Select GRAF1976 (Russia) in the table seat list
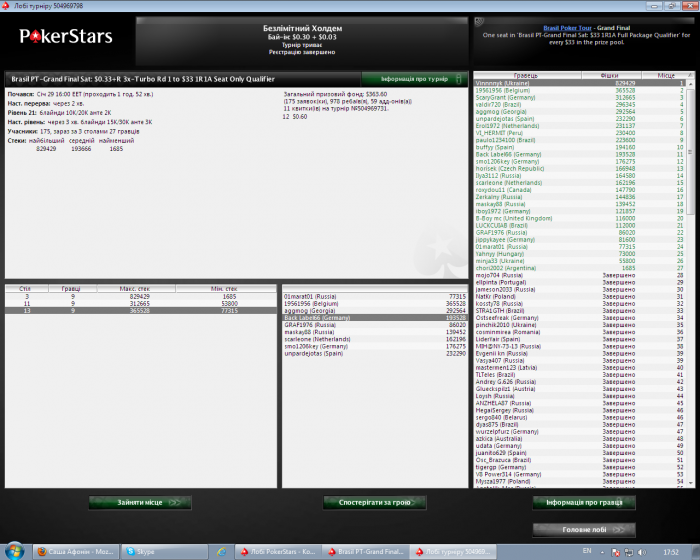 pos(375,325)
